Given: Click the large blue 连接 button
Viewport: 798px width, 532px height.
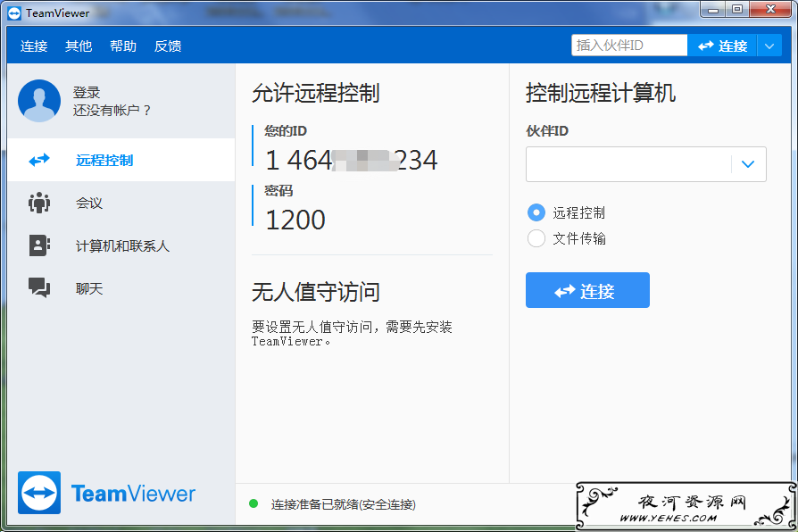Looking at the screenshot, I should [x=587, y=290].
